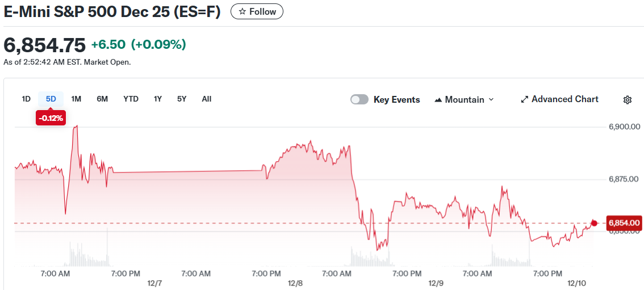
Task: Click the 6,854.00 price label tag
Action: (624, 223)
